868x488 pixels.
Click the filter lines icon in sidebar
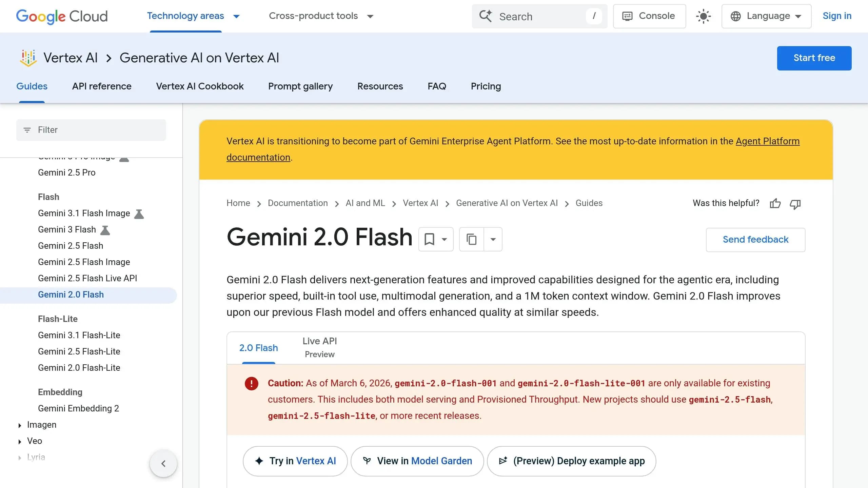point(27,130)
